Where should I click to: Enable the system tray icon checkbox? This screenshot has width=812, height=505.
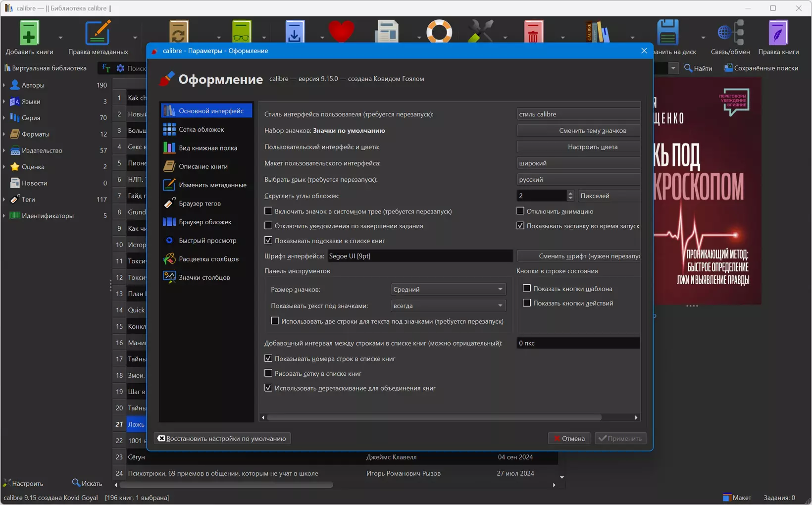point(268,211)
